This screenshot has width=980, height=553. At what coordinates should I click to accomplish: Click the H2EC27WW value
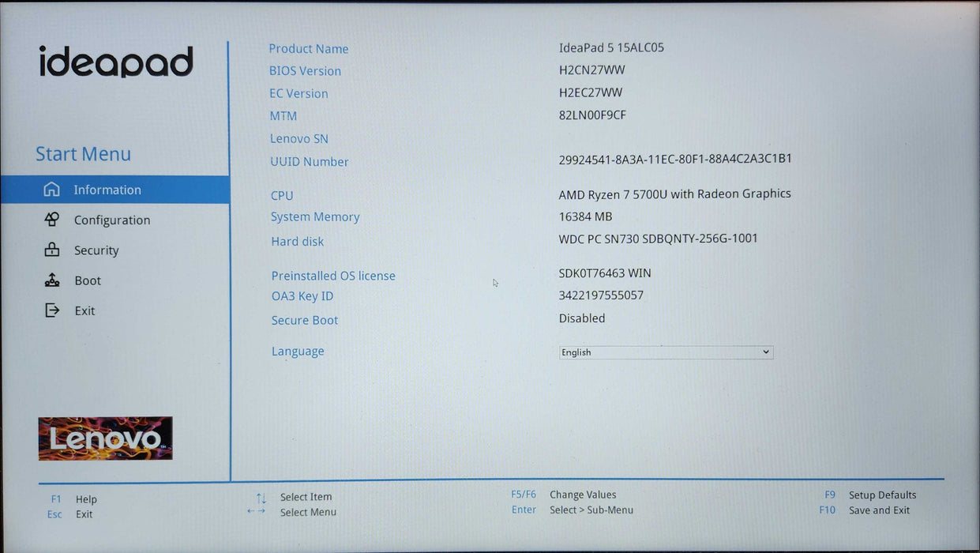point(591,92)
